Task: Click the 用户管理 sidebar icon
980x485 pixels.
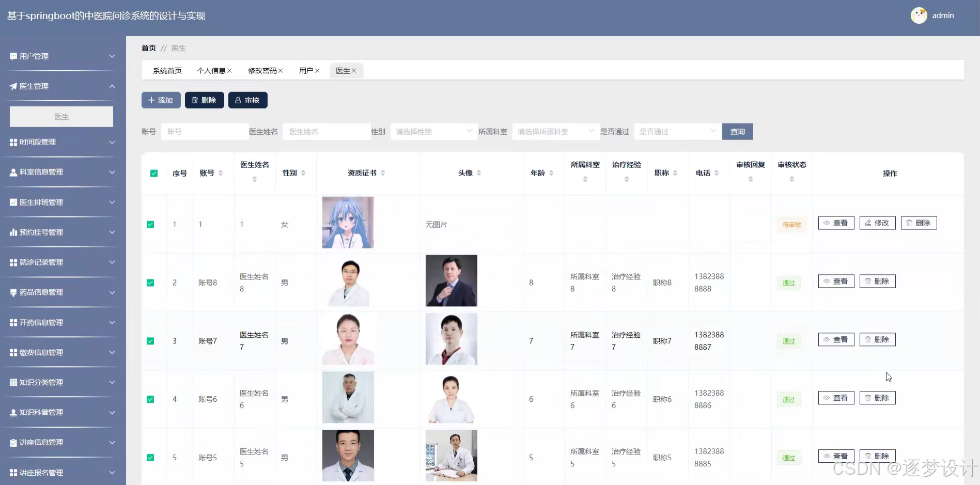Action: pos(13,56)
